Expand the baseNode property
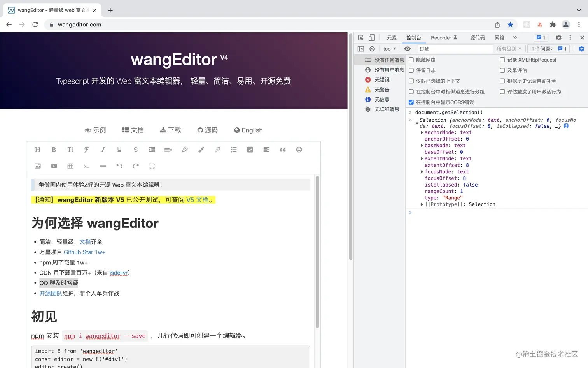The height and width of the screenshot is (368, 588). click(x=422, y=146)
